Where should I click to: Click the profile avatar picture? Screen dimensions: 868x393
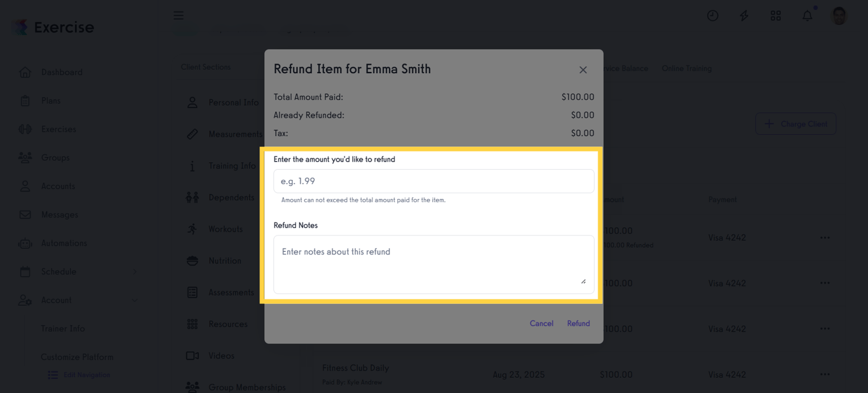point(839,15)
